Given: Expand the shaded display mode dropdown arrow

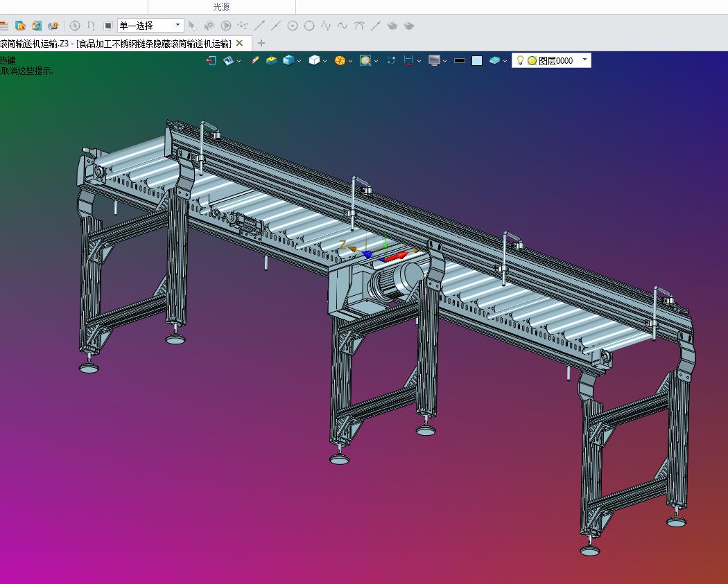Looking at the screenshot, I should (299, 61).
